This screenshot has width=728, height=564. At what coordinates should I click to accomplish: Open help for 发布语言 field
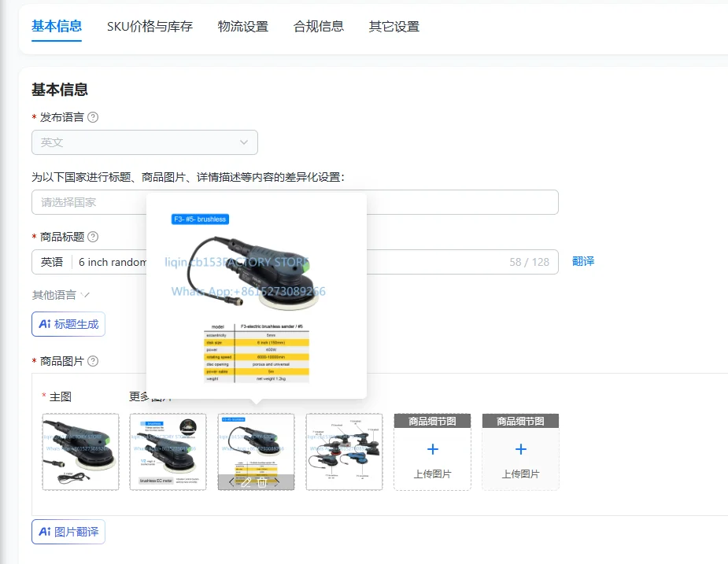tap(93, 117)
